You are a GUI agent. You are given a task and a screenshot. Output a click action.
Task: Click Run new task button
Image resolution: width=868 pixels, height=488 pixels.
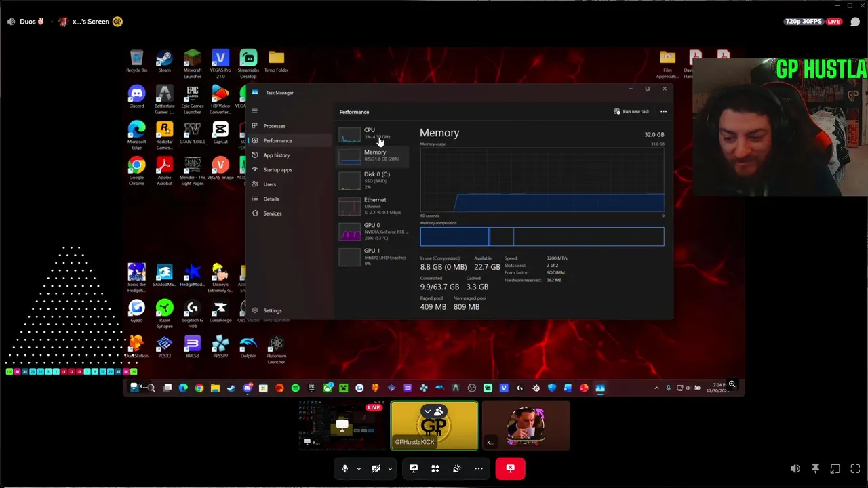[632, 111]
